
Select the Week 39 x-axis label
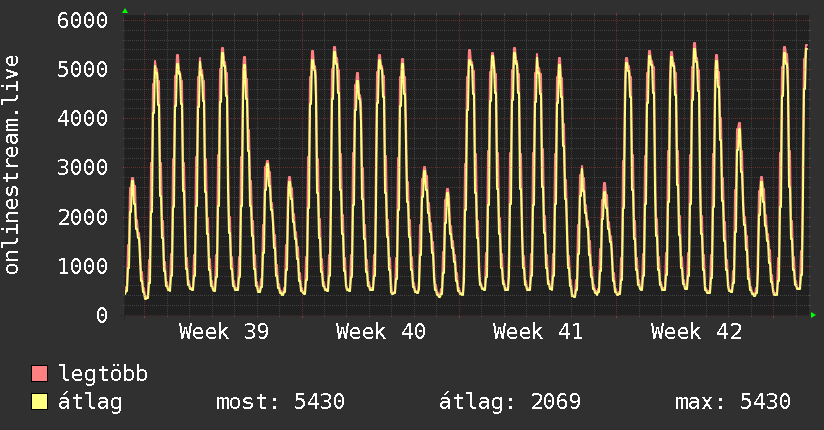[224, 332]
